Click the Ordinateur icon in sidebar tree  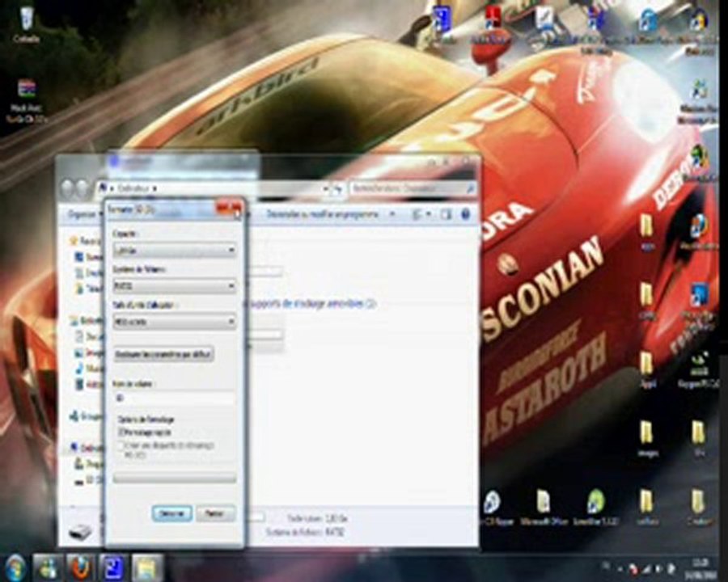[x=74, y=447]
